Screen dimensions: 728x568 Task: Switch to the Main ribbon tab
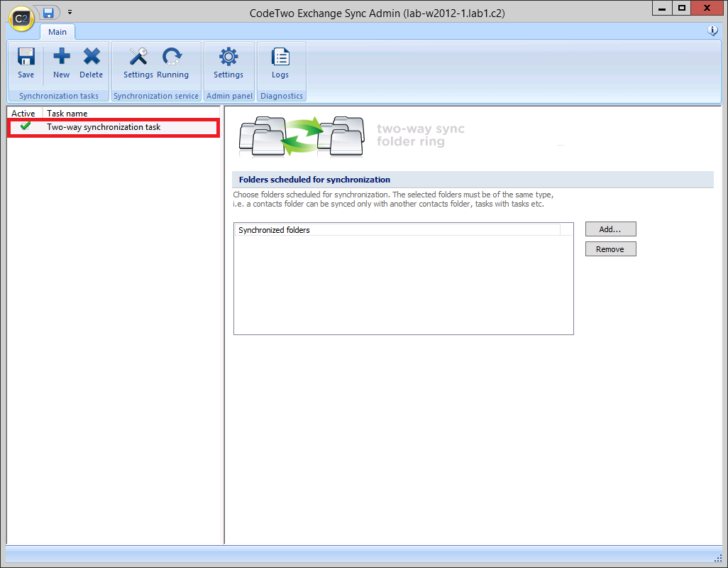click(57, 32)
